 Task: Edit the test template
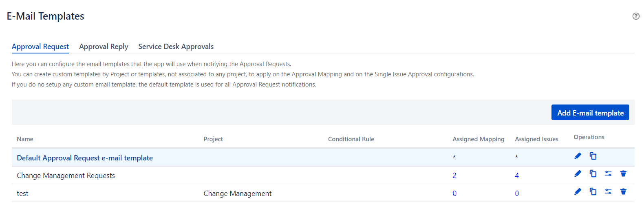[x=578, y=192]
